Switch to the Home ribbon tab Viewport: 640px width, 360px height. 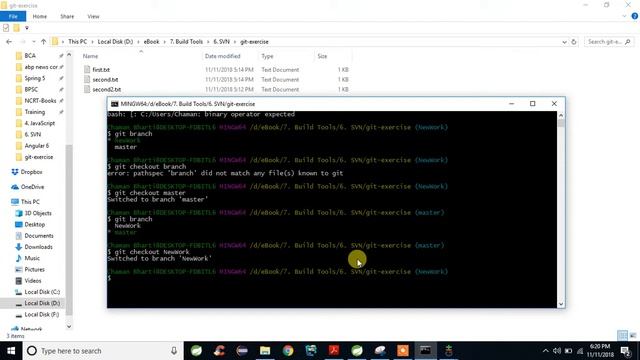[x=40, y=16]
